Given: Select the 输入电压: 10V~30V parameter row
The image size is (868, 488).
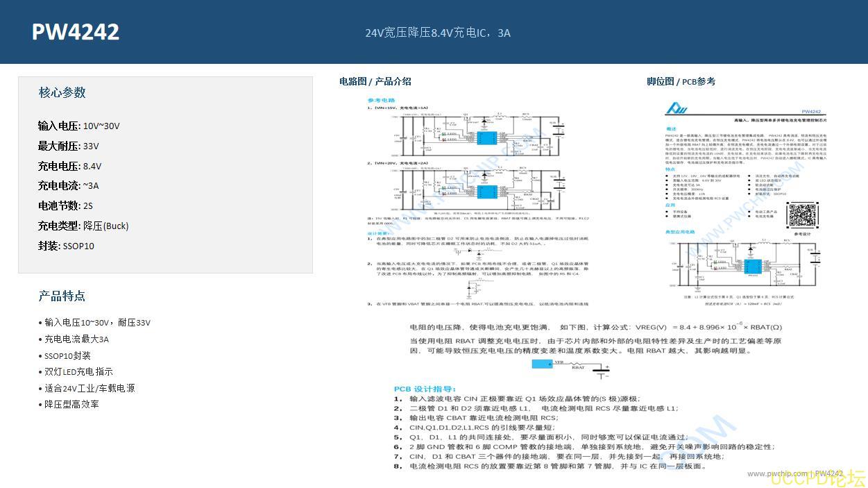Looking at the screenshot, I should [x=78, y=126].
